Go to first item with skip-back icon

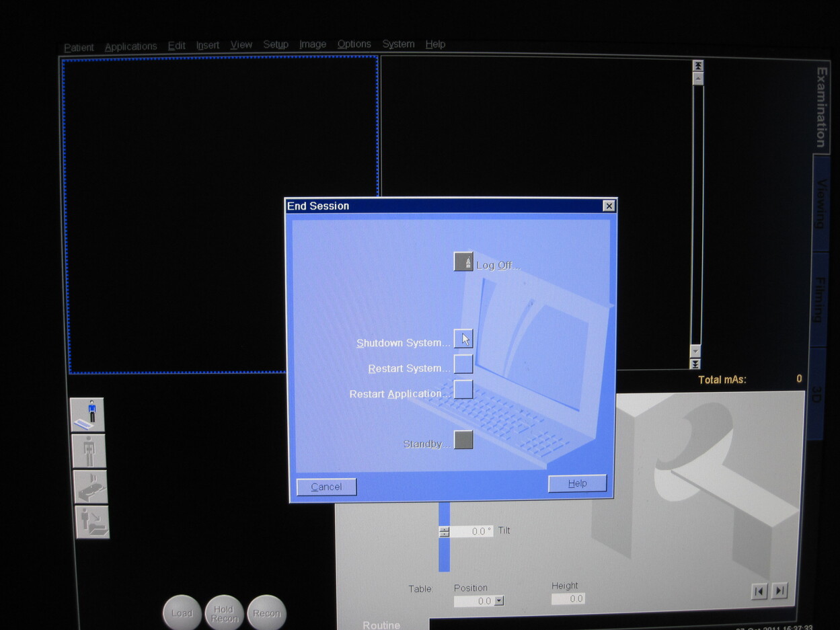759,591
